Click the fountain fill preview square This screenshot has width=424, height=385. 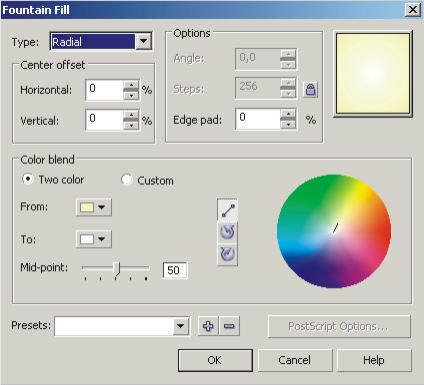tap(373, 74)
